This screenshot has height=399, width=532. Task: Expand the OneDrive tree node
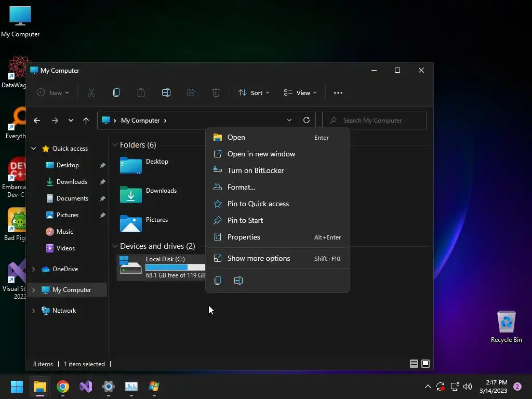34,269
